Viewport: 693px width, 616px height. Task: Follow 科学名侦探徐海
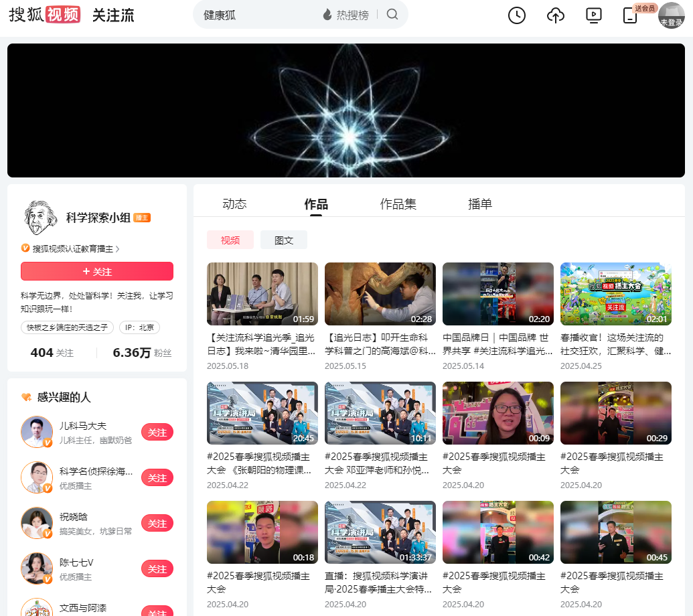(157, 477)
